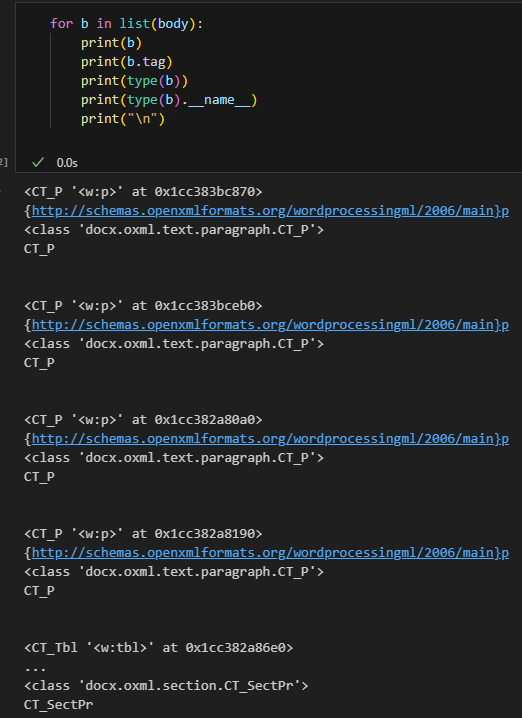The width and height of the screenshot is (522, 718).
Task: Select output line '<CT_Tbl ... at 0x1cc382a86e0>'
Action: (x=158, y=647)
